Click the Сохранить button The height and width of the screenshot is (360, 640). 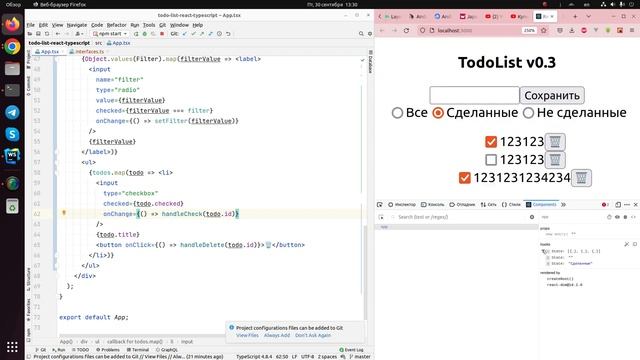tap(552, 95)
